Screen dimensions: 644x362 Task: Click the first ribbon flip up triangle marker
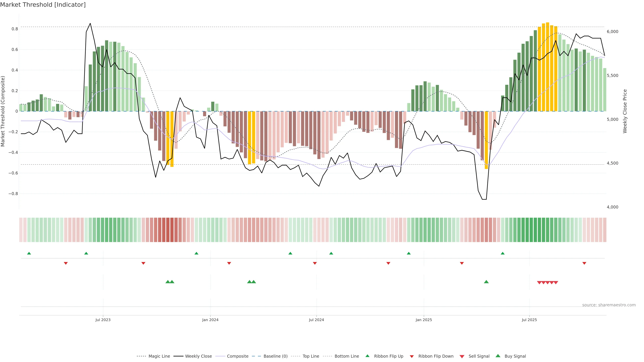[29, 253]
